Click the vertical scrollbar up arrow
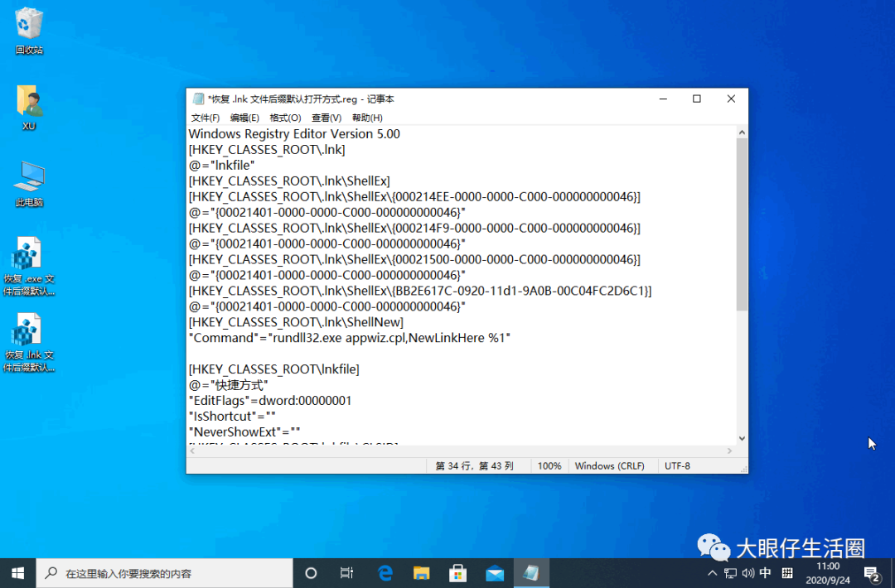Image resolution: width=895 pixels, height=588 pixels. (742, 133)
